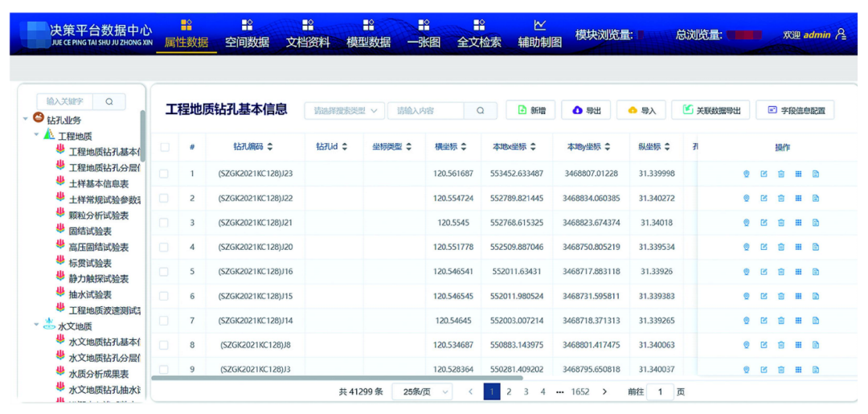Open the grid icon for row J15

coord(798,296)
